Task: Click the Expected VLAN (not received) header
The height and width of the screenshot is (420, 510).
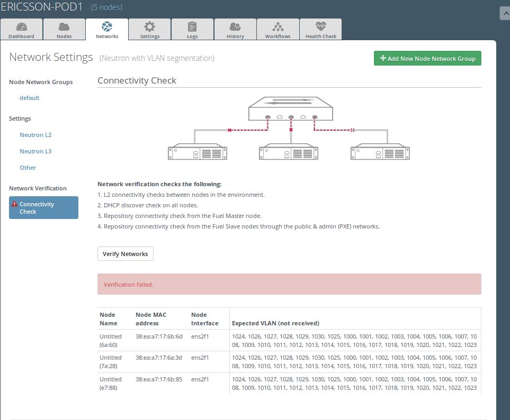Action: 275,323
